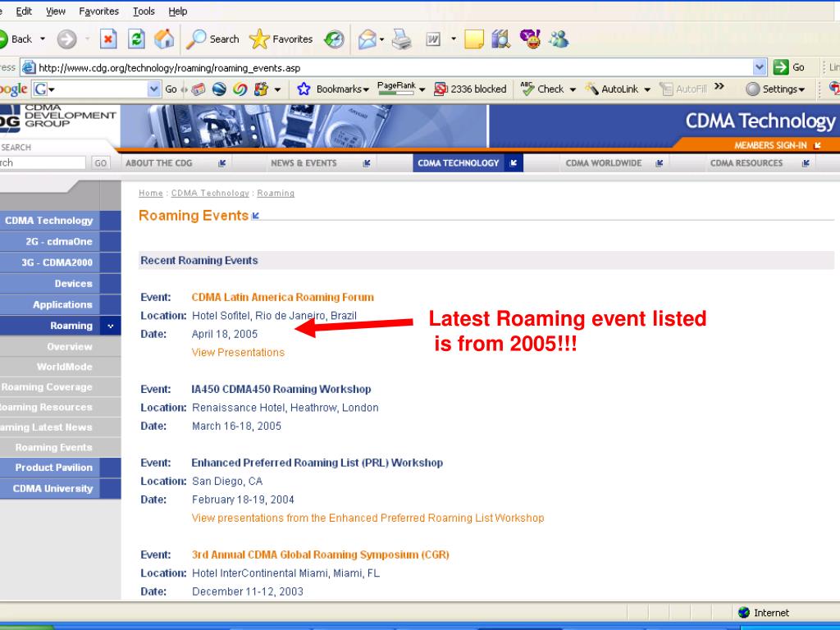Click the arrow icon next to Roaming Events heading
Viewport: 840px width, 630px height.
[256, 216]
